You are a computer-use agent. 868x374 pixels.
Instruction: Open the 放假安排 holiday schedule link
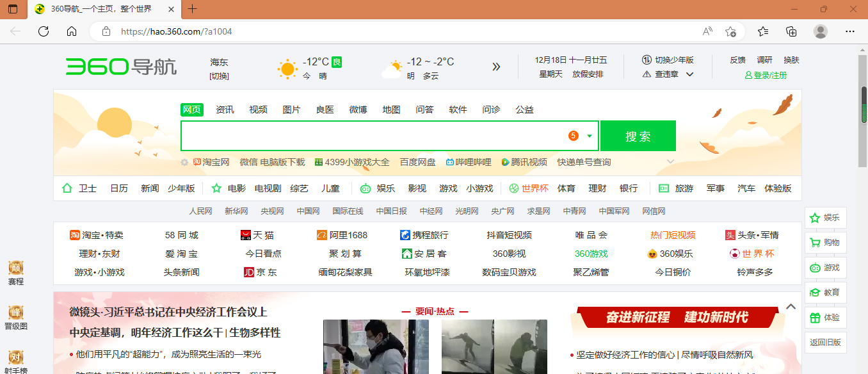pyautogui.click(x=588, y=74)
